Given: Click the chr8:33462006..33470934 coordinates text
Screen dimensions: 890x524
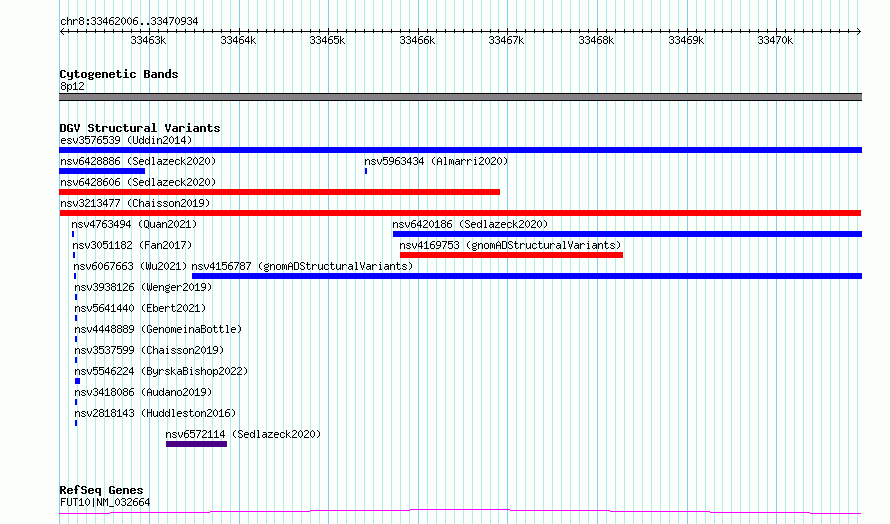Looking at the screenshot, I should (129, 22).
